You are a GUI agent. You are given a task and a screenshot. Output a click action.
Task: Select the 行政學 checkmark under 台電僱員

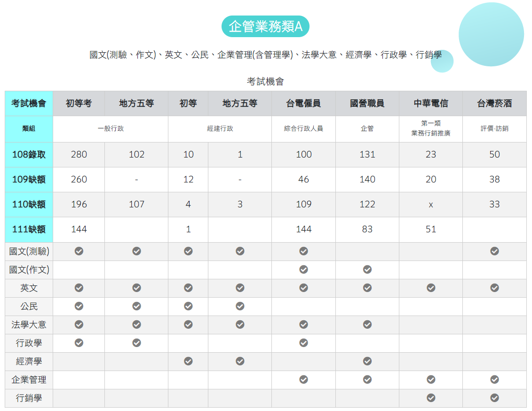[304, 343]
